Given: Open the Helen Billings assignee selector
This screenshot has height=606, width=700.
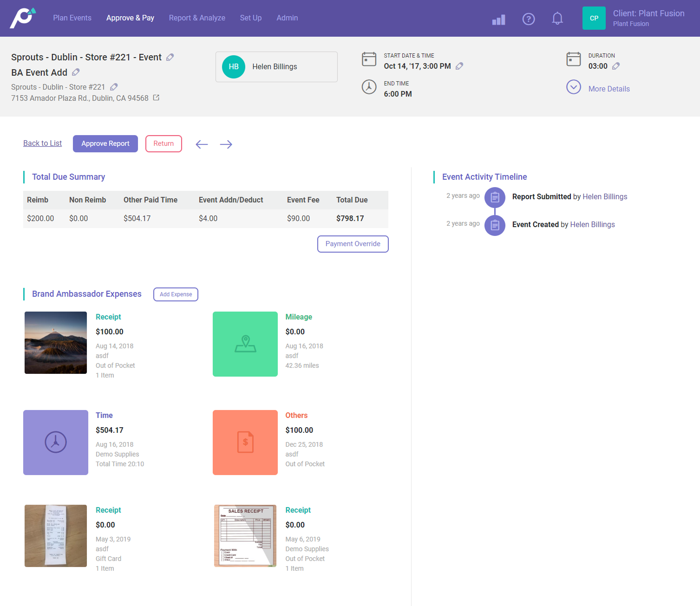Looking at the screenshot, I should pos(276,67).
